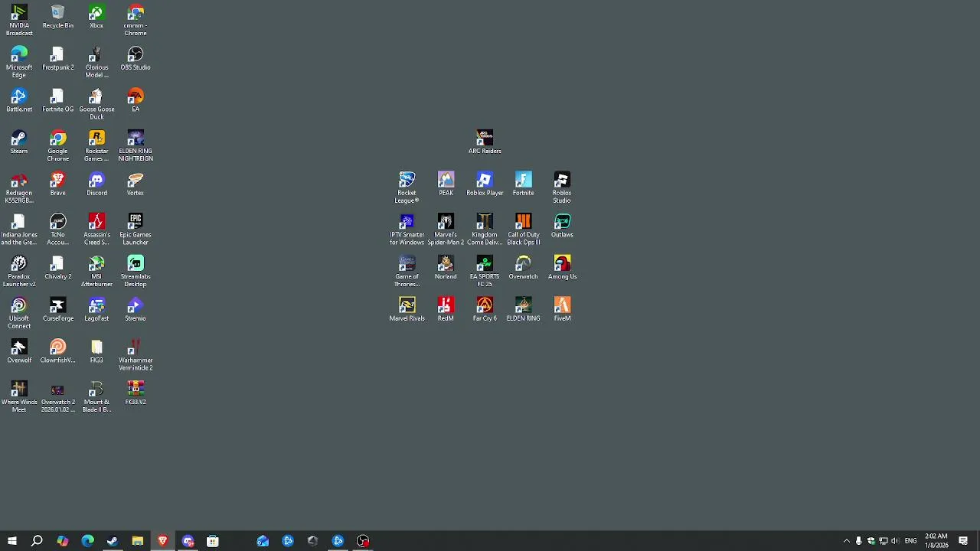This screenshot has width=980, height=551.
Task: Select the Marvel's Spider-Man 2 desktop shortcut
Action: click(446, 230)
